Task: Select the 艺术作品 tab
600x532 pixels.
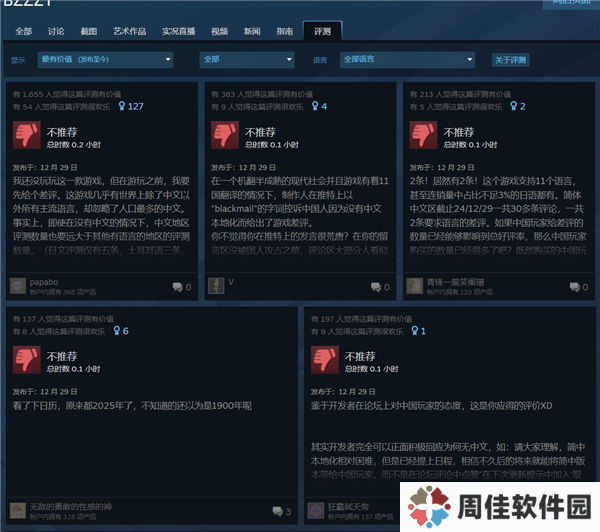Action: (x=129, y=31)
